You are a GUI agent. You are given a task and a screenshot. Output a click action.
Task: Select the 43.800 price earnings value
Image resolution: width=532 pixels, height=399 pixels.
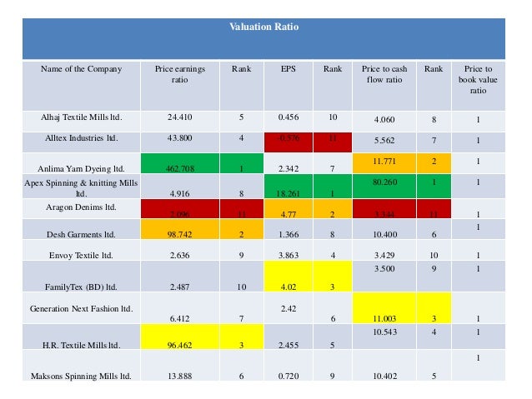click(x=180, y=138)
